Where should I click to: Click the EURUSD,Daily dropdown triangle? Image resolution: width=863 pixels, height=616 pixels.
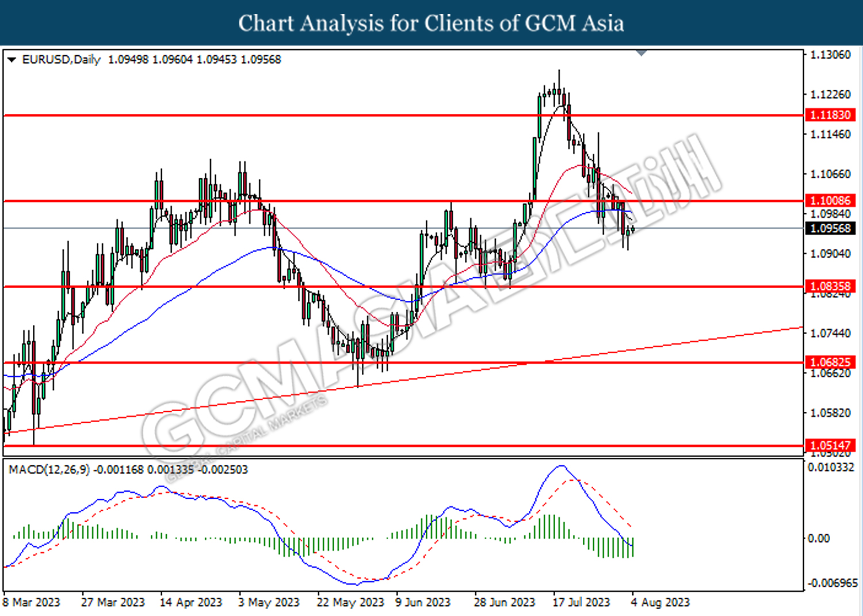tap(12, 59)
